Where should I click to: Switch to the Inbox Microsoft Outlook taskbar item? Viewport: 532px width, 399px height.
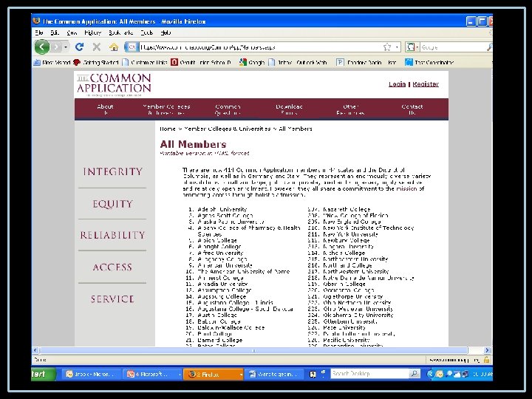[x=91, y=374]
